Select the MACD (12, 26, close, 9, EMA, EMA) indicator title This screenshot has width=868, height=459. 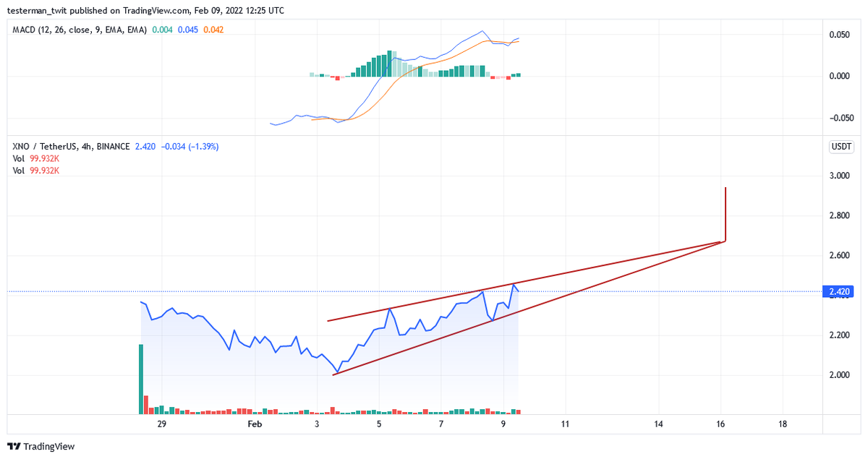80,30
